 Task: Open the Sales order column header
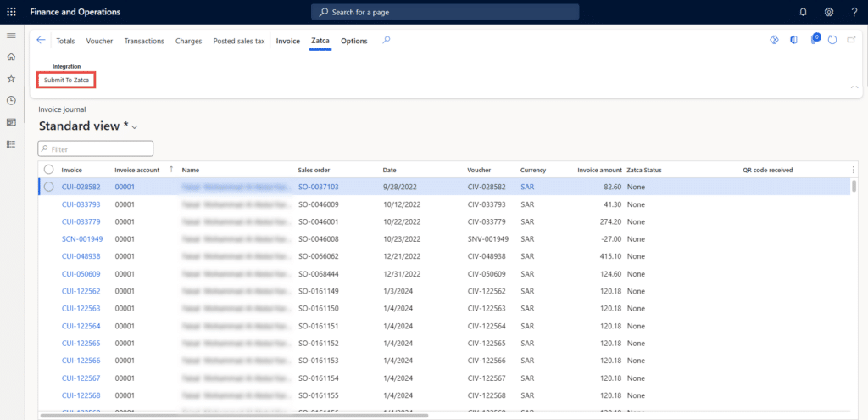pyautogui.click(x=314, y=170)
